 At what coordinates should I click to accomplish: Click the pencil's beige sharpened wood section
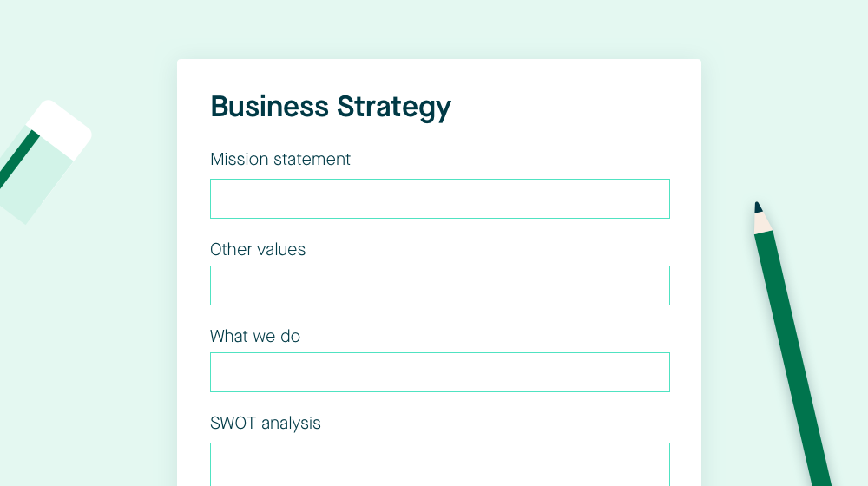tap(762, 222)
